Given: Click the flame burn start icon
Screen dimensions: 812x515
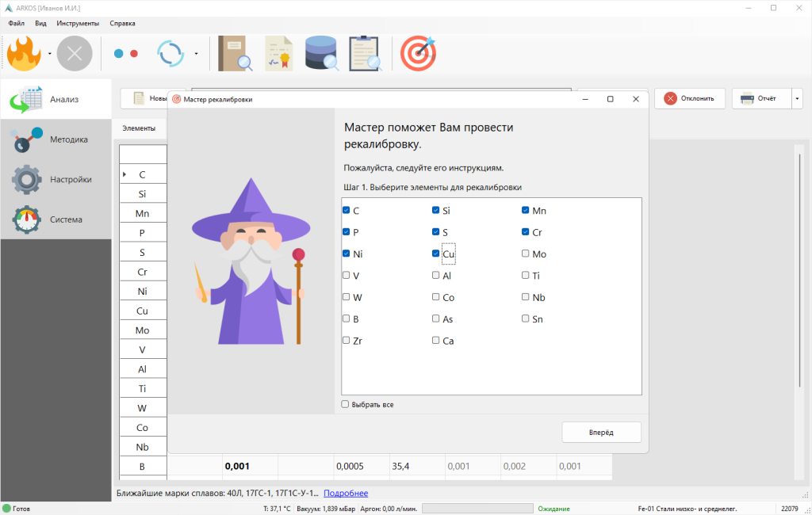Looking at the screenshot, I should [25, 54].
